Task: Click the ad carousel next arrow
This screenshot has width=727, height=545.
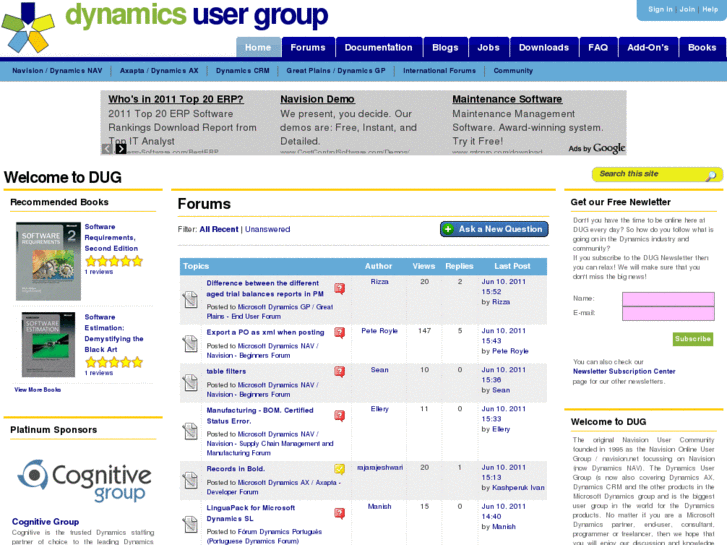Action: pyautogui.click(x=121, y=148)
